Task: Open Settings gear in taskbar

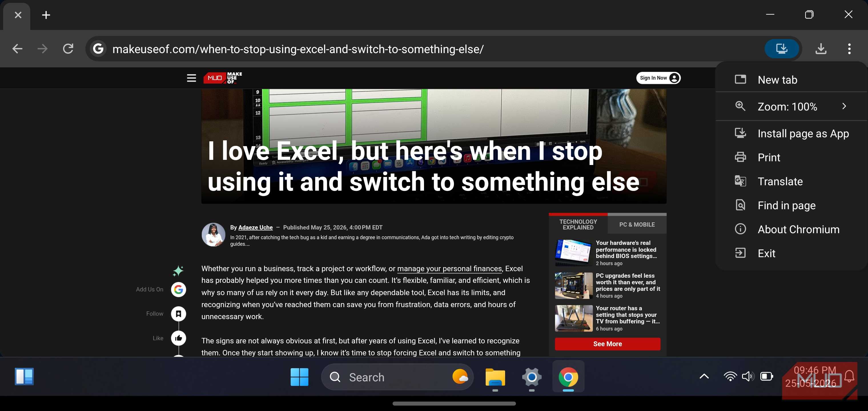Action: coord(532,377)
